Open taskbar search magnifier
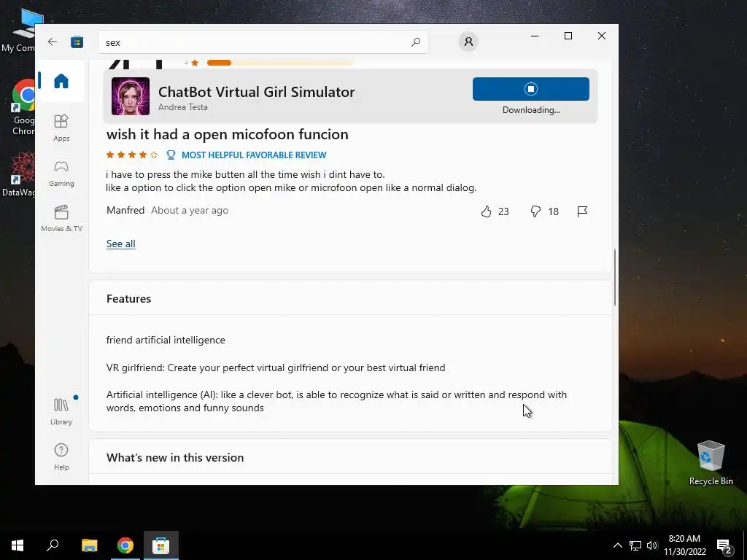This screenshot has width=747, height=560. coord(53,545)
